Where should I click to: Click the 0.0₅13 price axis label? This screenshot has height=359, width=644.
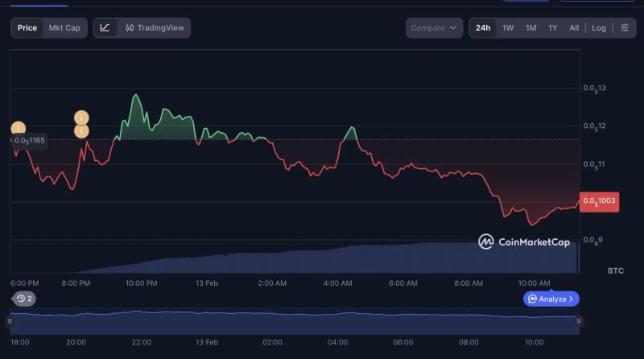(x=595, y=89)
